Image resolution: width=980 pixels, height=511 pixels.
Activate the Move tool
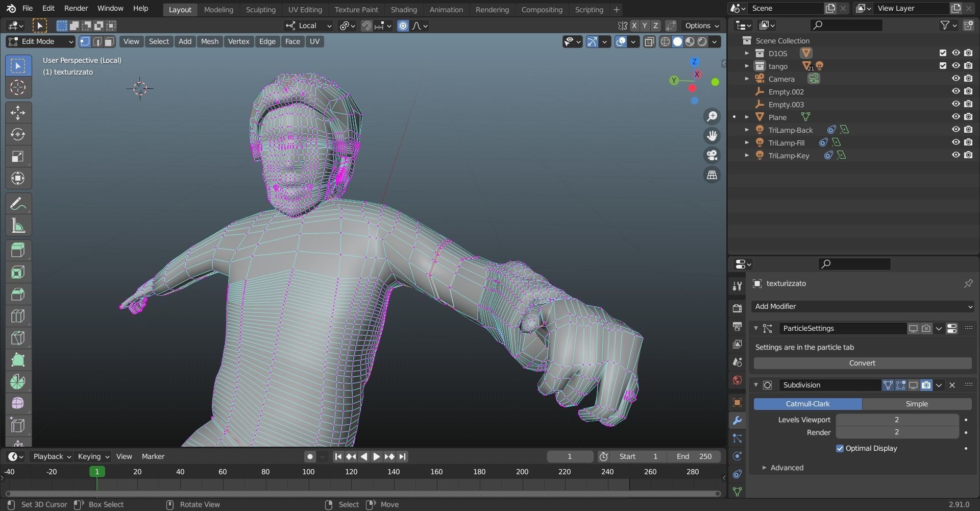coord(18,113)
